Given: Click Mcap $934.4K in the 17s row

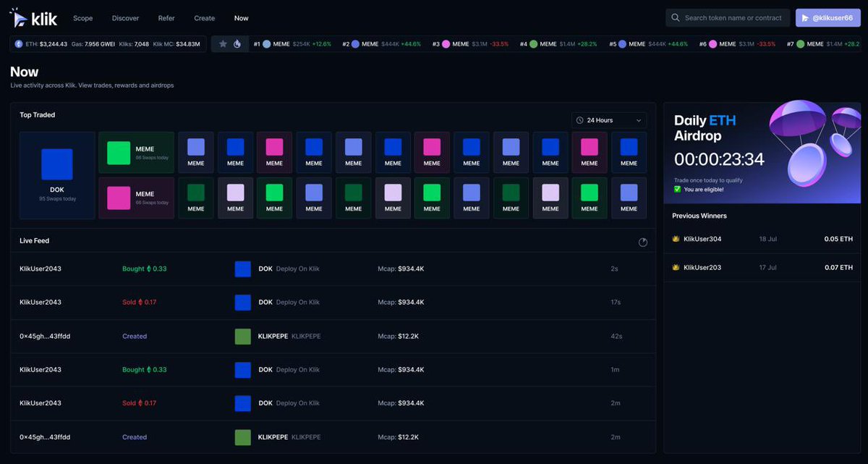Looking at the screenshot, I should 401,302.
